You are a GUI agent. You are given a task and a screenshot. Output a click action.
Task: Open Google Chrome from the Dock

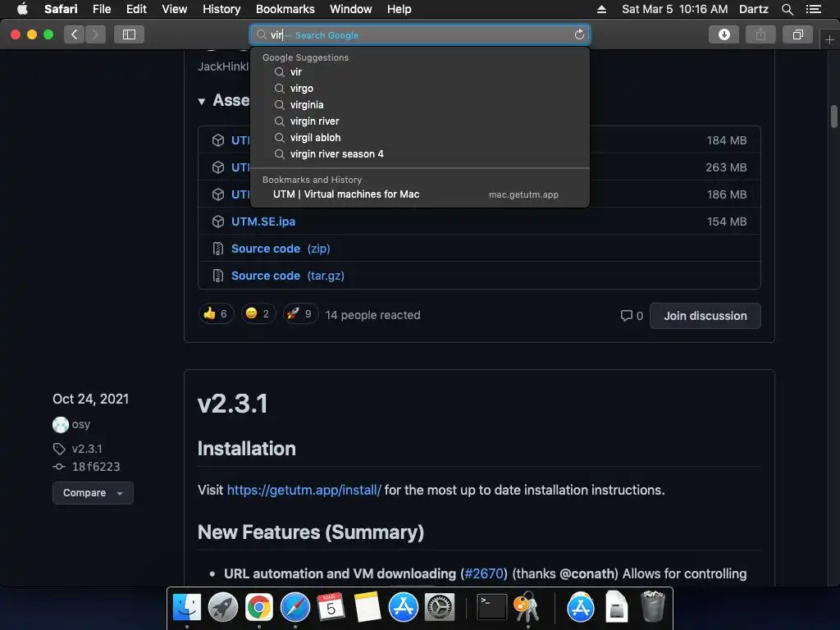point(258,608)
